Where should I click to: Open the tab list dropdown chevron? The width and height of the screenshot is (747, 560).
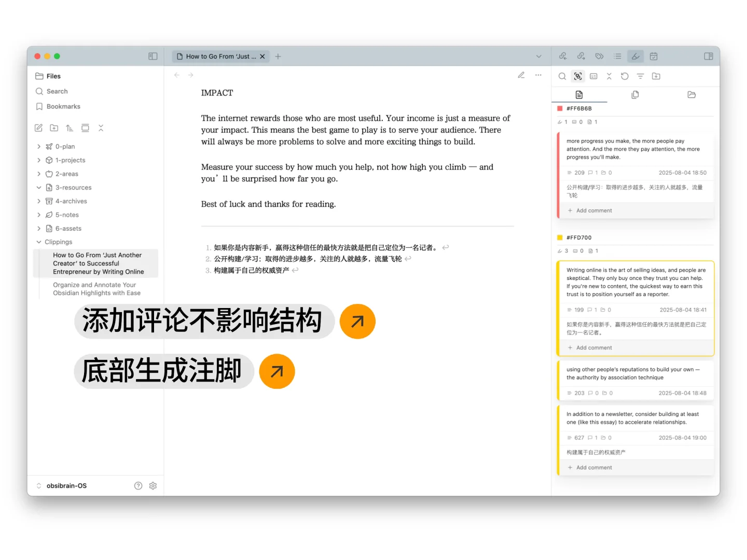(x=539, y=57)
